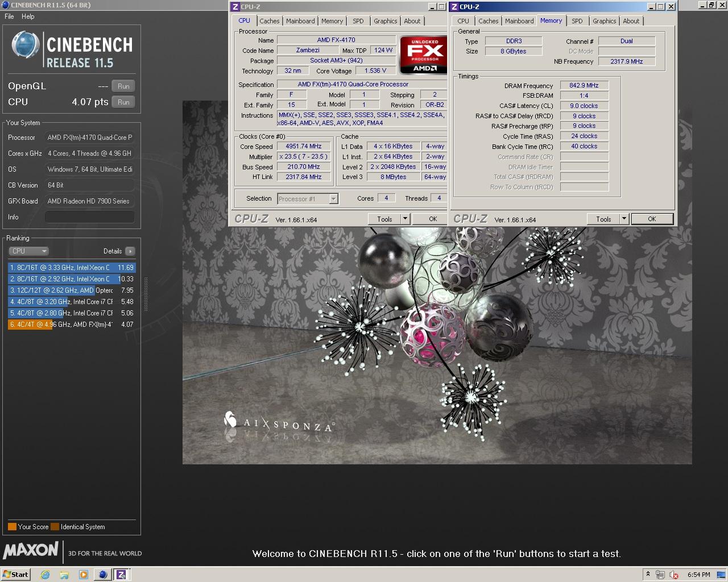Click the DRAM Frequency value 842.9 MHz

[x=584, y=85]
